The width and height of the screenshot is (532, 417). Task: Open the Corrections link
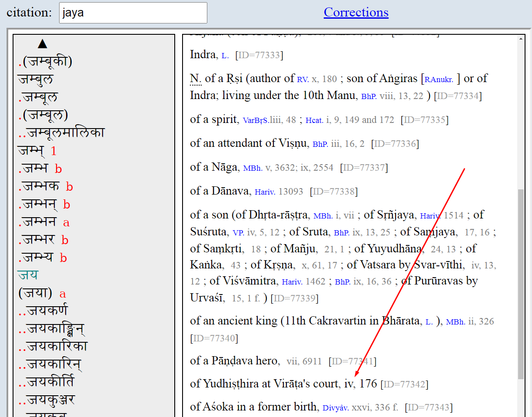(356, 12)
